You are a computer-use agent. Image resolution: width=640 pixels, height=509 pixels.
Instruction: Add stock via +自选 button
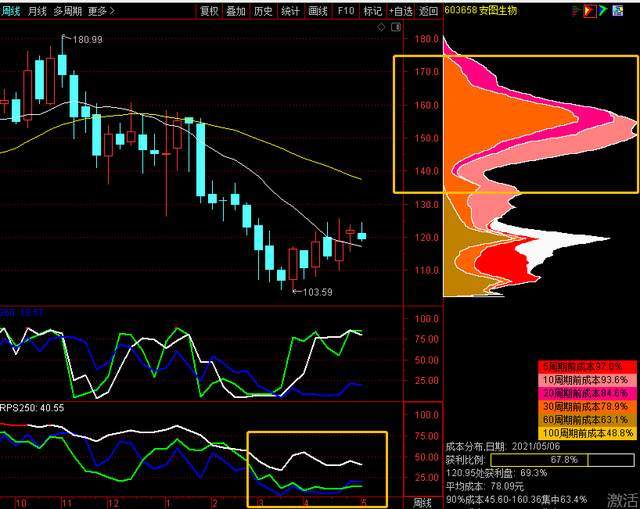coord(400,11)
